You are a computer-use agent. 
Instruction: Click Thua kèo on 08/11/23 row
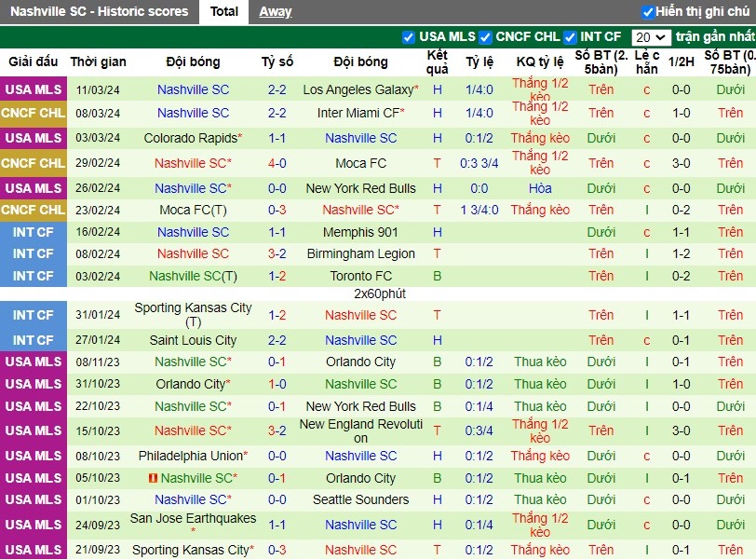[540, 362]
